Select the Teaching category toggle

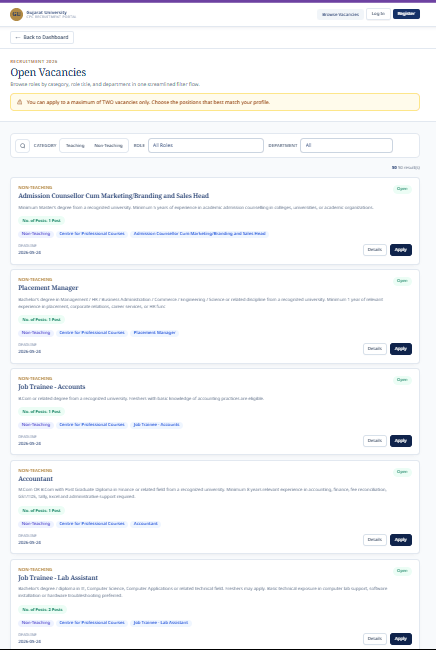tap(75, 146)
